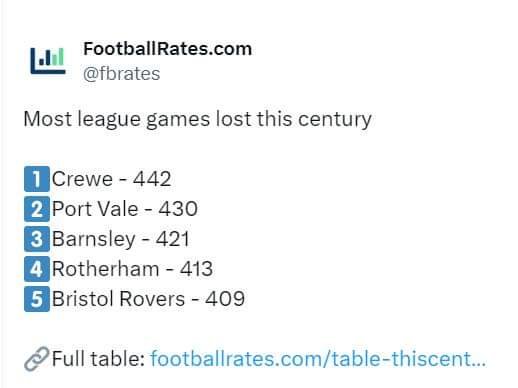Click the Rotherham - 413 line
The image size is (518, 388).
tap(132, 269)
